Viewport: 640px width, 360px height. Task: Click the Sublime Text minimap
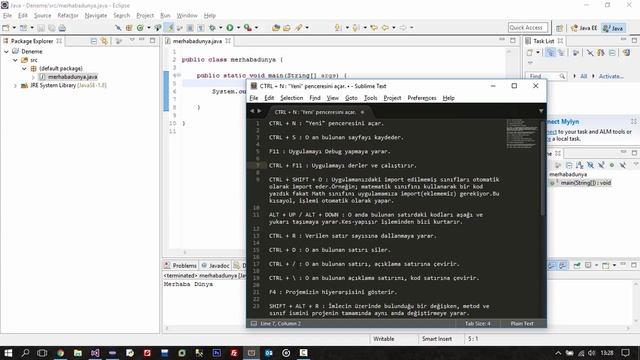522,133
